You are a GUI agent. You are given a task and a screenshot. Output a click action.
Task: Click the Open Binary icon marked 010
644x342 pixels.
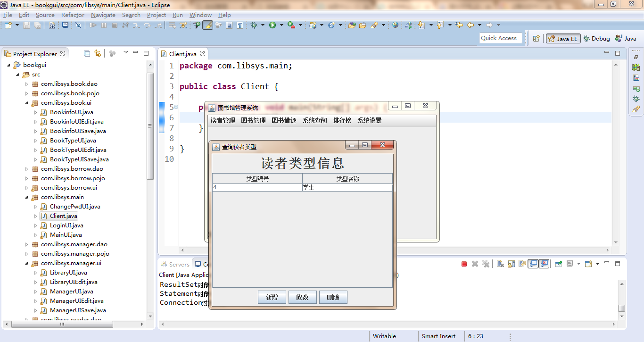coord(52,25)
